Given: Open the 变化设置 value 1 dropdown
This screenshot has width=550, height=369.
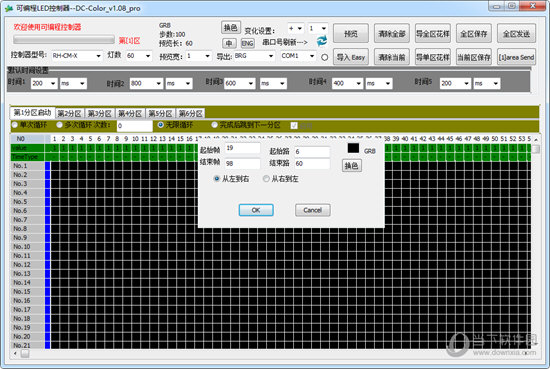Looking at the screenshot, I should [x=324, y=28].
